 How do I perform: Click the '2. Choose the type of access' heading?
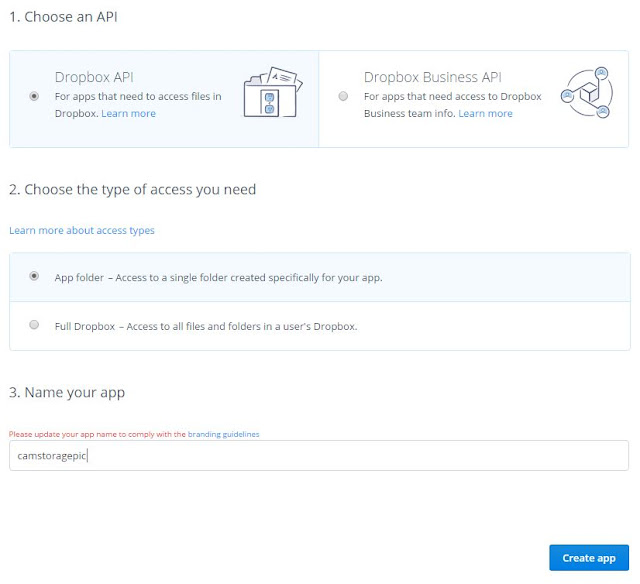click(x=133, y=190)
